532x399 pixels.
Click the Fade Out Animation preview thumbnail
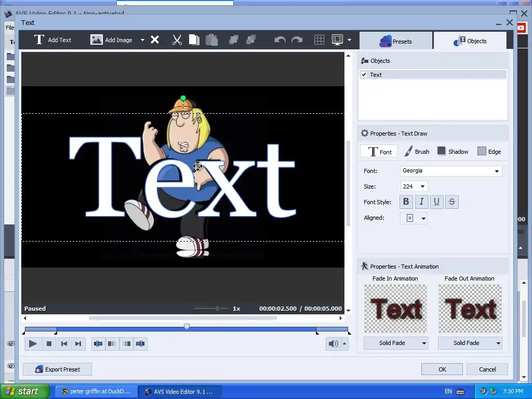tap(470, 309)
